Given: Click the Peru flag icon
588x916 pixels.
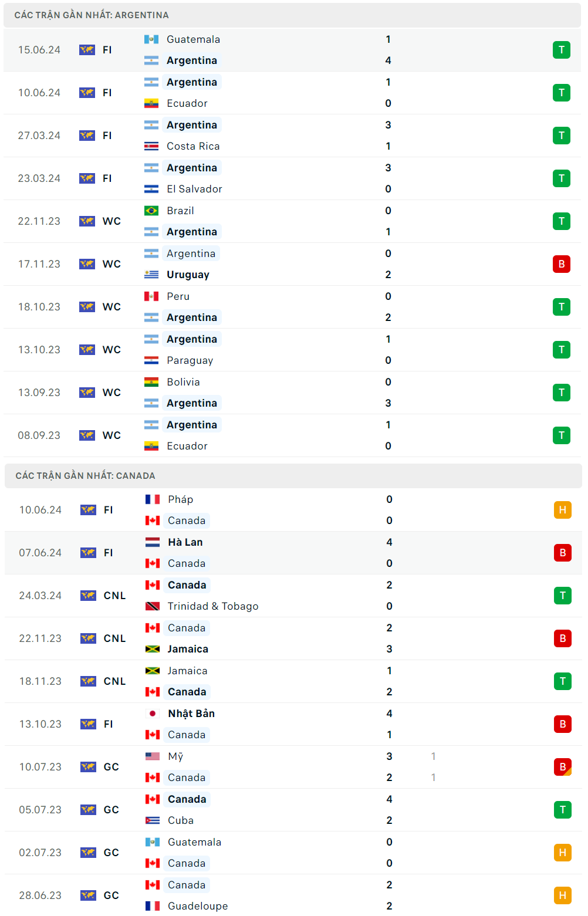Looking at the screenshot, I should [151, 296].
